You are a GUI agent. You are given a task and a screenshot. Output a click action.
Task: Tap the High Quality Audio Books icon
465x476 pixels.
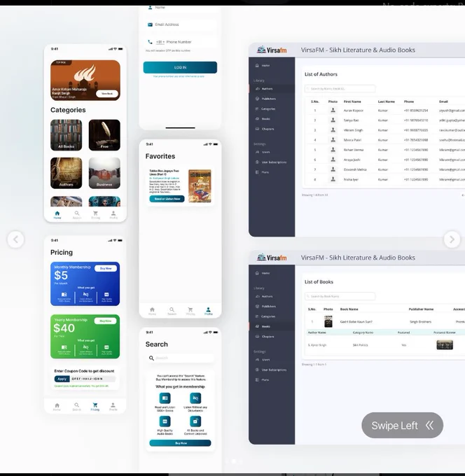pyautogui.click(x=165, y=421)
